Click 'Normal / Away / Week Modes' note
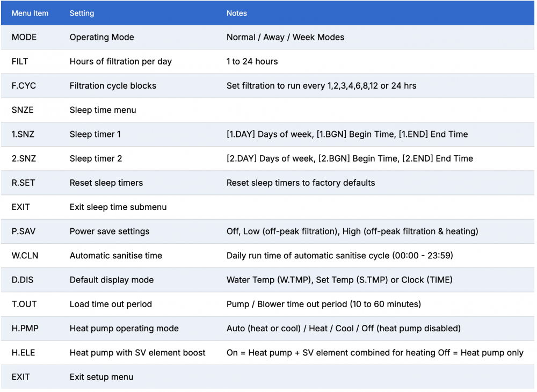Viewport: 537px width, 392px height. coord(285,37)
